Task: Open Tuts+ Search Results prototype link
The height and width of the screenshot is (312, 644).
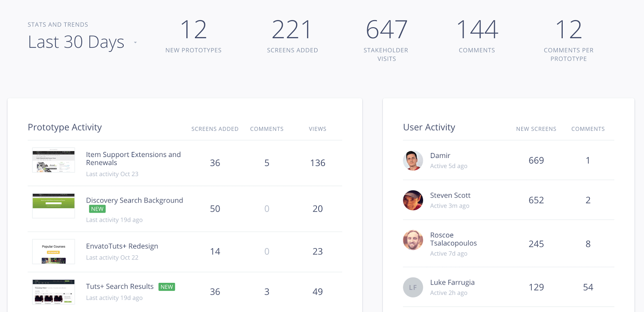Action: coord(120,286)
